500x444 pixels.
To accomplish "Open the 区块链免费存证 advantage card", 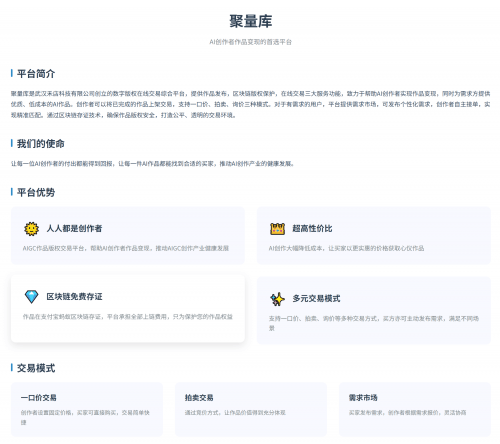I will tap(128, 309).
